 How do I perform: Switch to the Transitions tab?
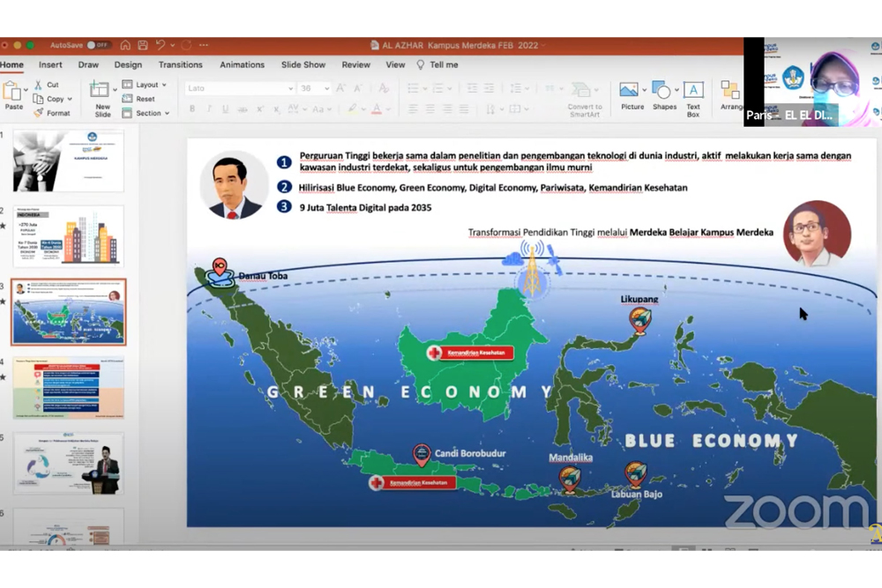tap(180, 64)
